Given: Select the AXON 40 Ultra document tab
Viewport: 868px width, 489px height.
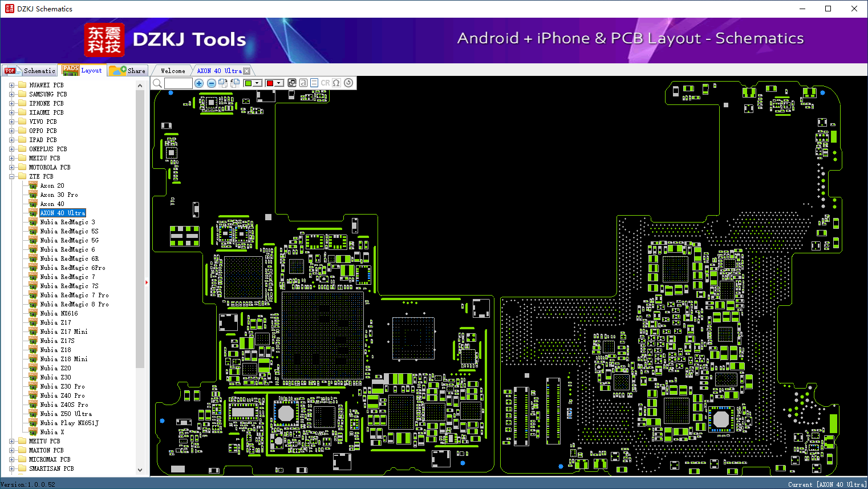Looking at the screenshot, I should coord(219,71).
